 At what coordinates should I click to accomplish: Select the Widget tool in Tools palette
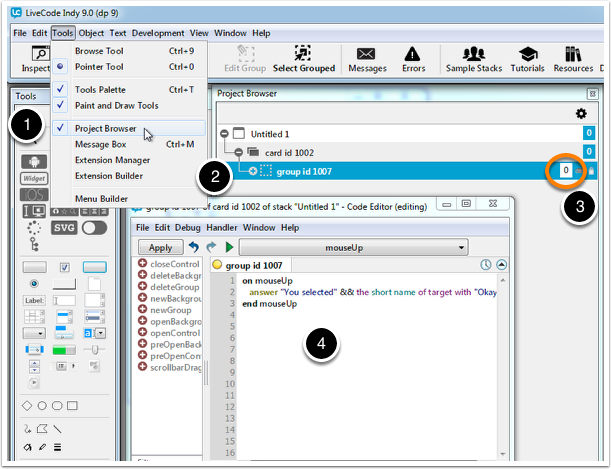click(x=34, y=178)
